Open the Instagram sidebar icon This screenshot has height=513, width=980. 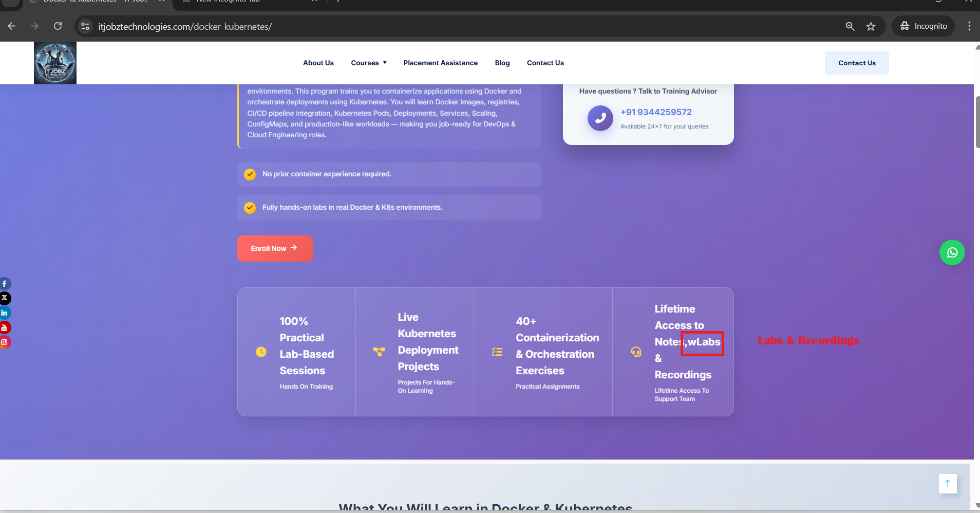click(x=5, y=342)
